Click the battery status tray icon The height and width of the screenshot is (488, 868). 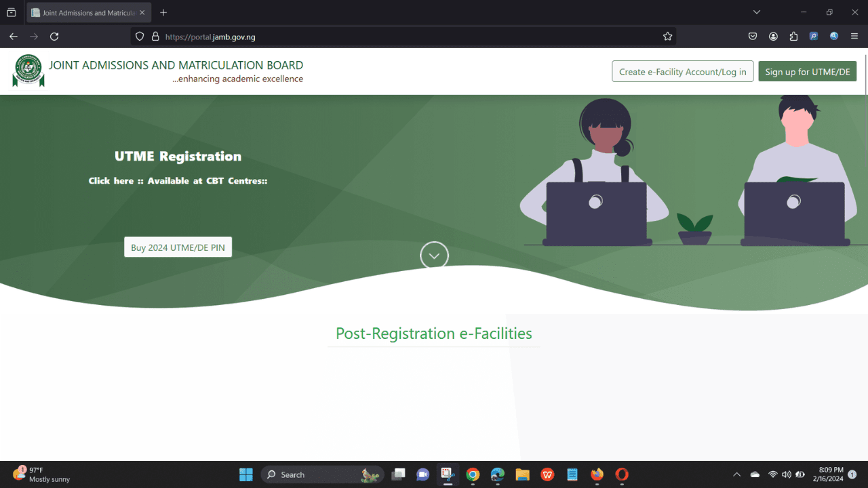click(x=800, y=474)
